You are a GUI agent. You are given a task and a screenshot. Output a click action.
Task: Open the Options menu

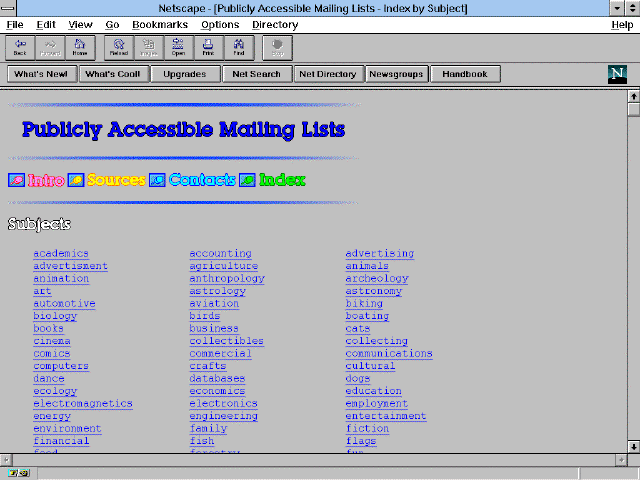tap(220, 25)
